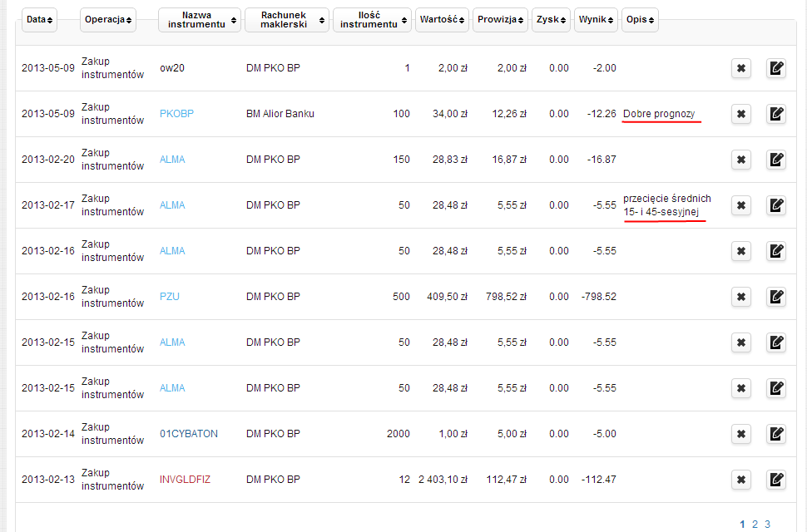Sort table by Operacja column
Screen dimensions: 807x532
108,19
